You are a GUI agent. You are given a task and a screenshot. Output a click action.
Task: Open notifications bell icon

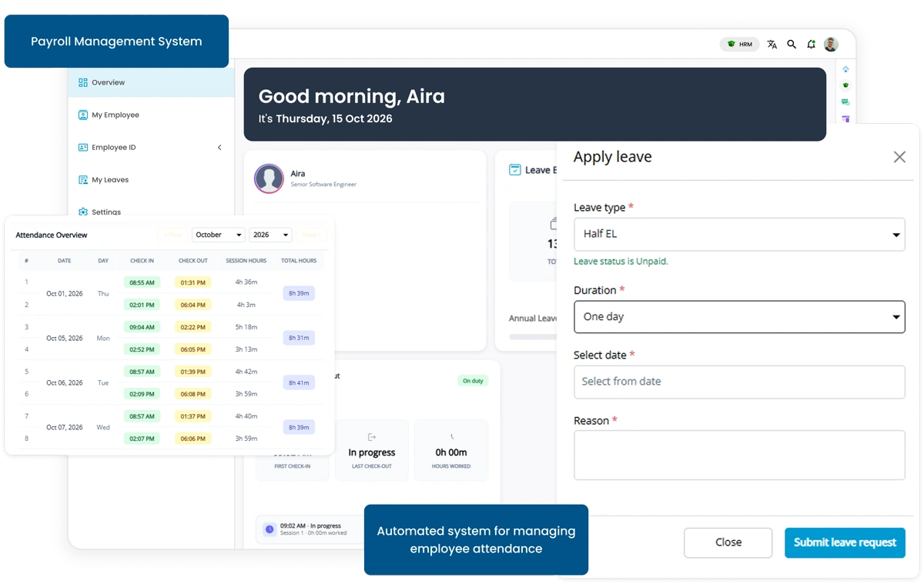pos(811,45)
